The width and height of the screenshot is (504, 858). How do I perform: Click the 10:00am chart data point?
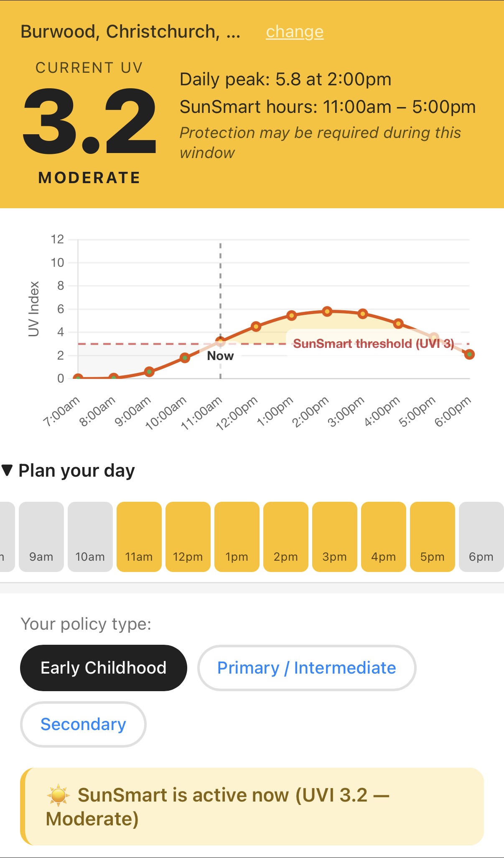(x=185, y=357)
